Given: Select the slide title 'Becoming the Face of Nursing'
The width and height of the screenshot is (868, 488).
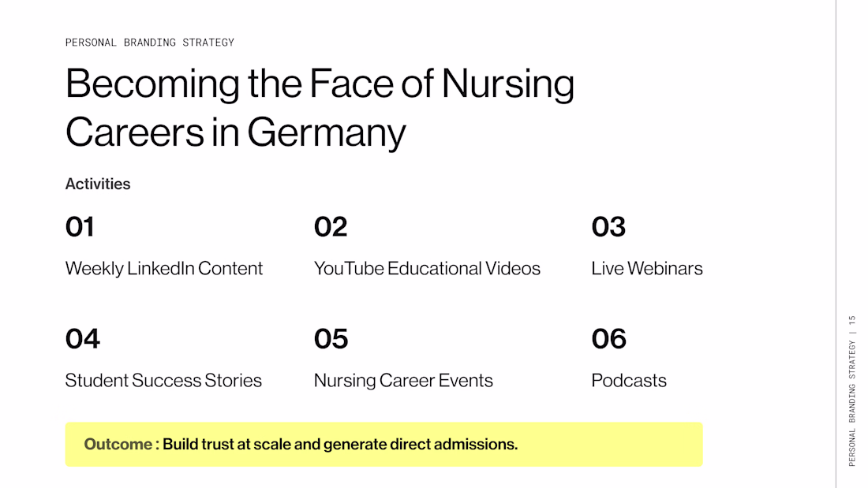Looking at the screenshot, I should coord(320,84).
